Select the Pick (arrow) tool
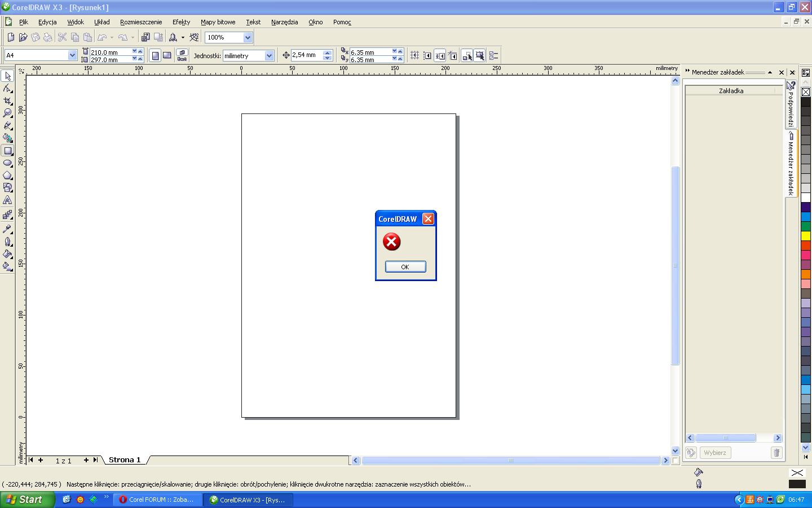Image resolution: width=812 pixels, height=508 pixels. pos(7,76)
